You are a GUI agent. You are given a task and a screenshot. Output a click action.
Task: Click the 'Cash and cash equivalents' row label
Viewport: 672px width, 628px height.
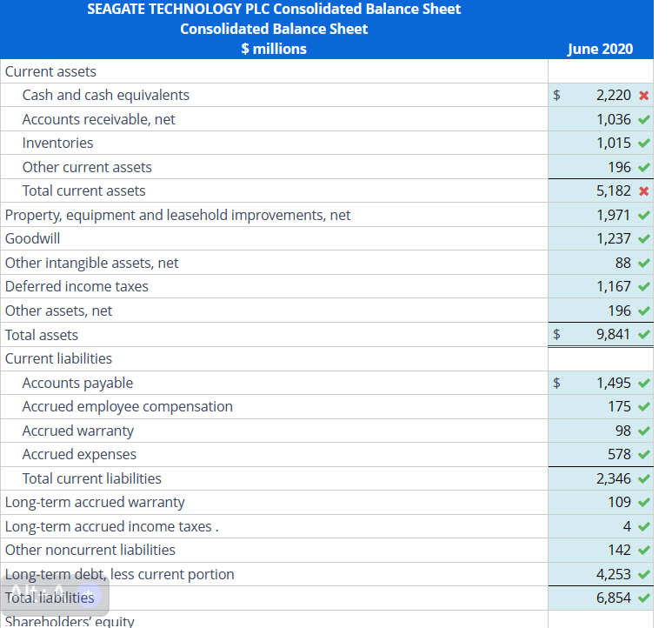pyautogui.click(x=106, y=95)
